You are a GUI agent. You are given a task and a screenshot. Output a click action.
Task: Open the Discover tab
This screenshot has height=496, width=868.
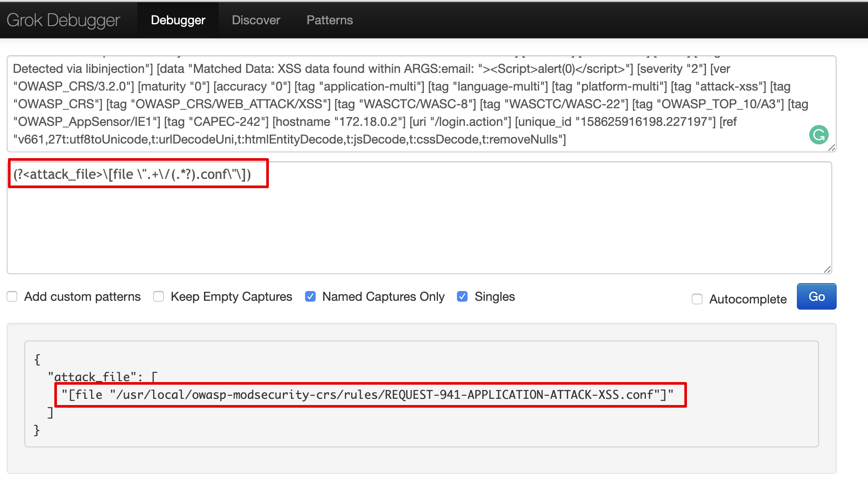point(256,20)
